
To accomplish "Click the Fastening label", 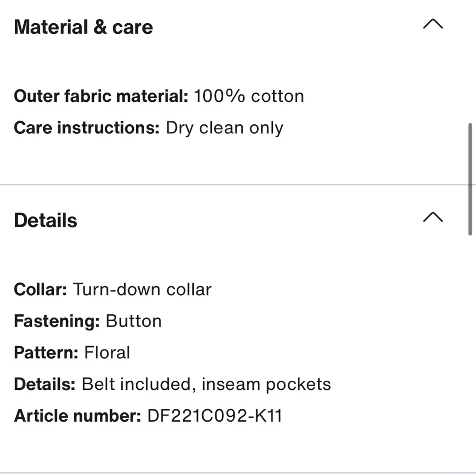I will (x=57, y=321).
